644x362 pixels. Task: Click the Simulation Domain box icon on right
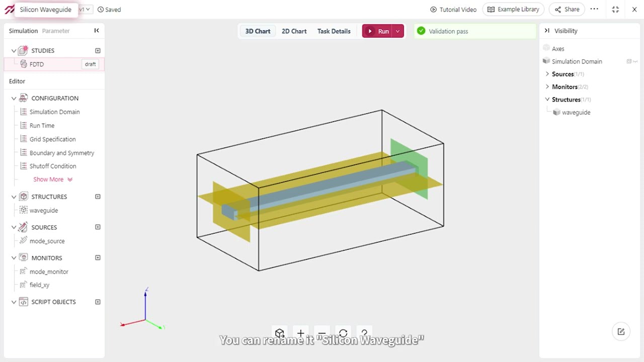(629, 61)
